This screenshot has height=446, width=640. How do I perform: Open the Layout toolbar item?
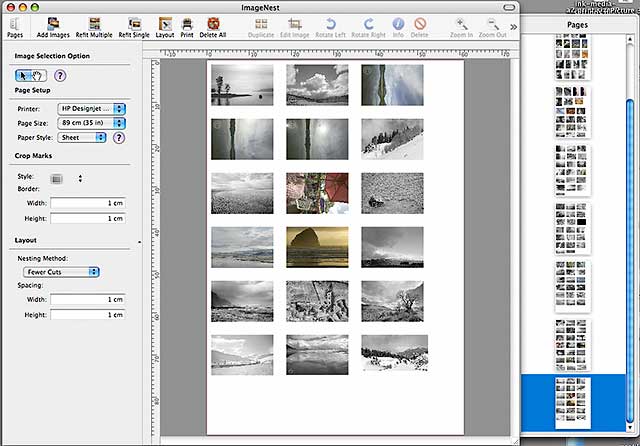[165, 27]
